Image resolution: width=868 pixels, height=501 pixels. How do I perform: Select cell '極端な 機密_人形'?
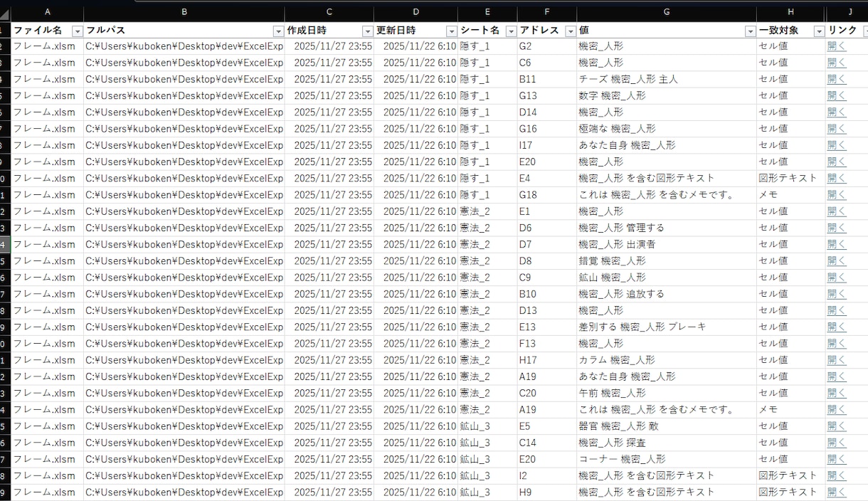coord(666,129)
